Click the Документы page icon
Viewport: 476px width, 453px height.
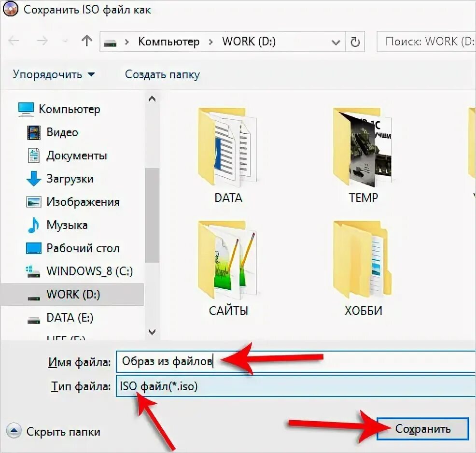[34, 156]
